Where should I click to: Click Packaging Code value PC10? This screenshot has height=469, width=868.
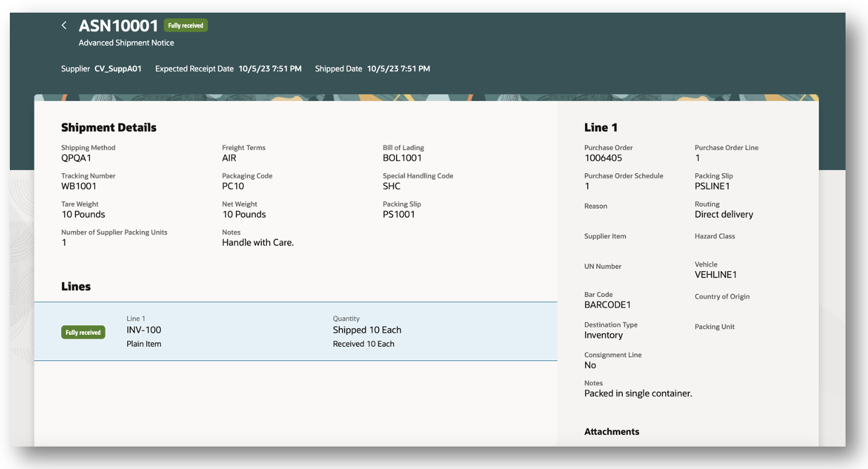coord(233,186)
